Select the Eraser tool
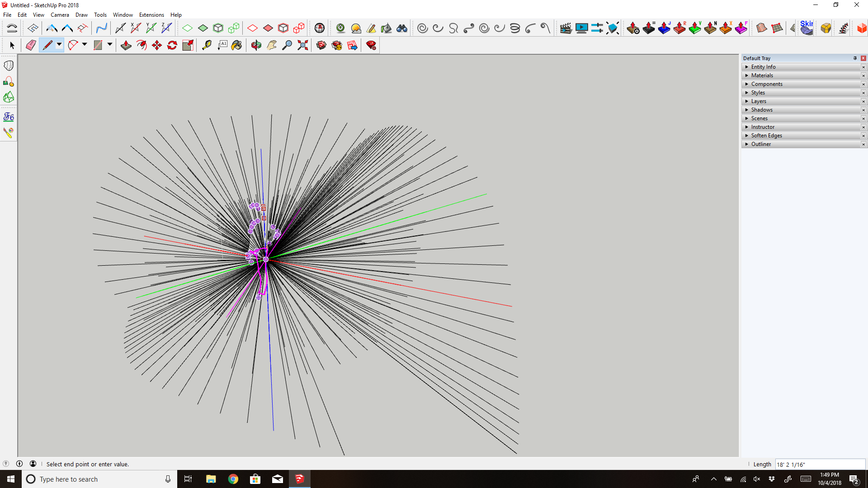868x488 pixels. click(31, 45)
